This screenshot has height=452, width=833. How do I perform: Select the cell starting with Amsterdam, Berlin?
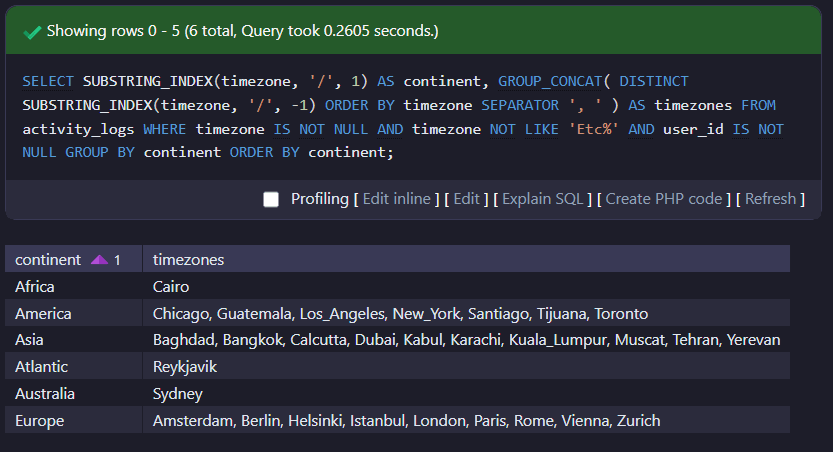[x=466, y=421]
